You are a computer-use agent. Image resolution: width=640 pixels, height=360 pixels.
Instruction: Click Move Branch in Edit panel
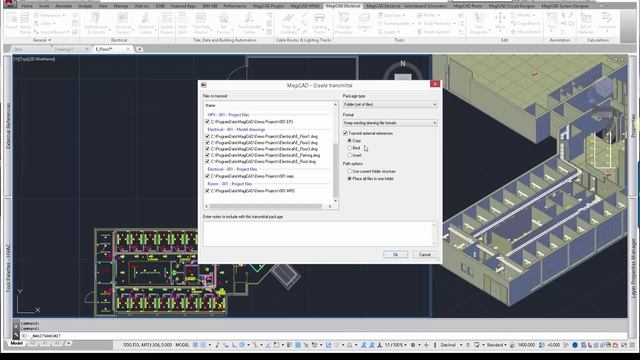pos(526,32)
